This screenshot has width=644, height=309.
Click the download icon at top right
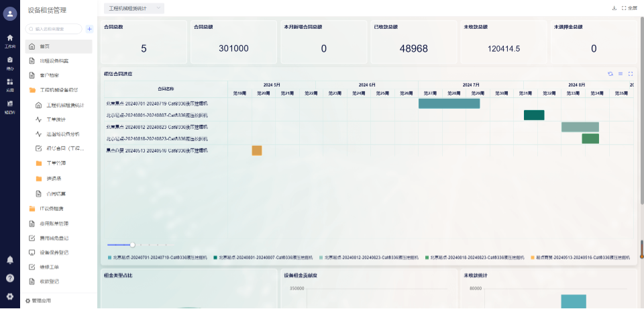click(614, 8)
